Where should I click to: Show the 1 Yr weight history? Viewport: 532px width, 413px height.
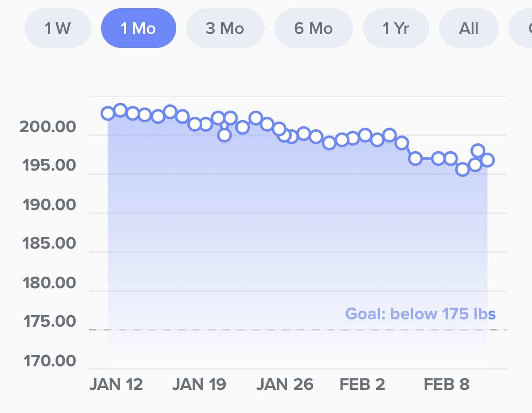coord(396,28)
